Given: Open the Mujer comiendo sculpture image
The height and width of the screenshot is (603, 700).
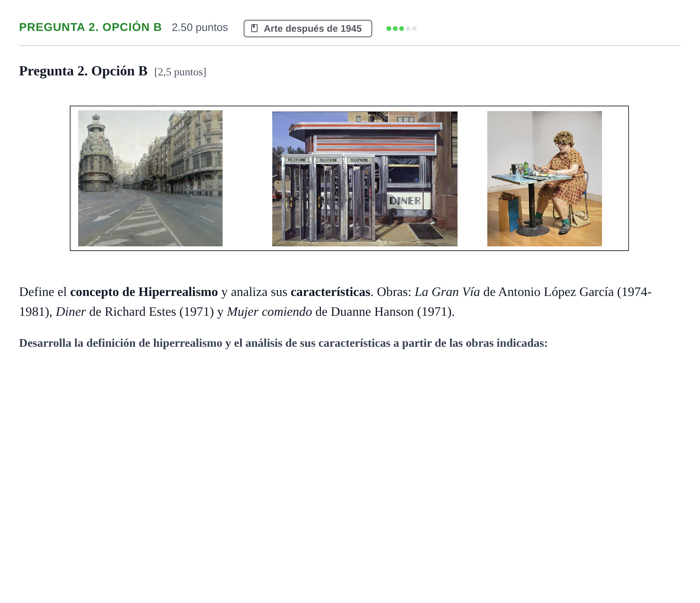Looking at the screenshot, I should click(x=544, y=179).
